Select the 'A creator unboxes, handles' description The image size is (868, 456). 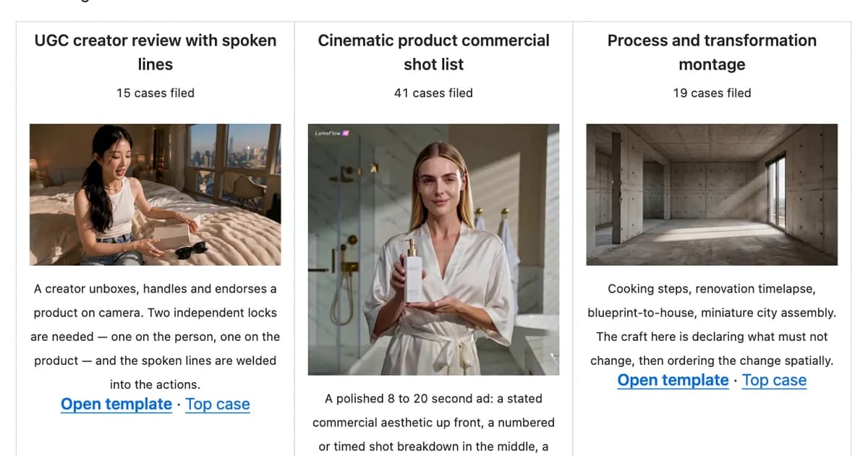pos(156,337)
